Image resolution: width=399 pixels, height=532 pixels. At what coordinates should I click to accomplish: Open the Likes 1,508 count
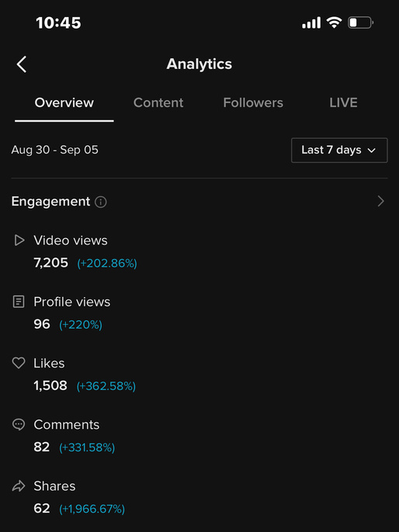click(x=50, y=385)
